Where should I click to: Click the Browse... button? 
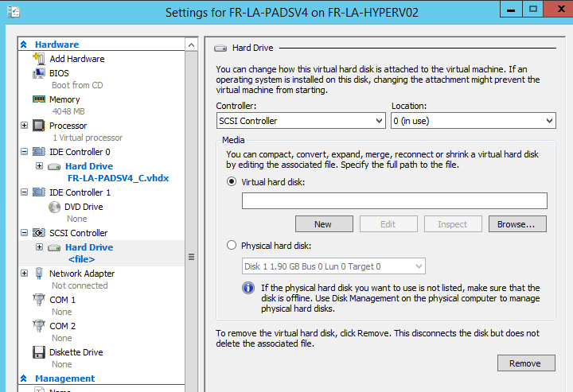521,224
